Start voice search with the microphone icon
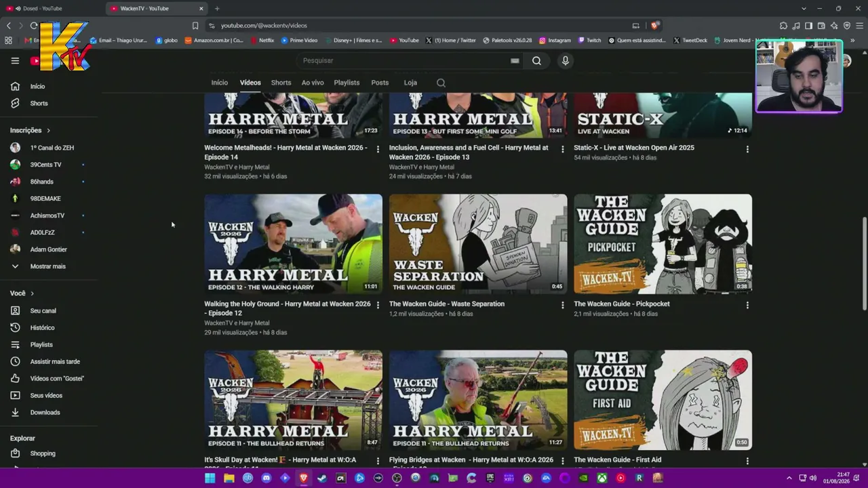Screen dimensions: 868x488 [565, 60]
